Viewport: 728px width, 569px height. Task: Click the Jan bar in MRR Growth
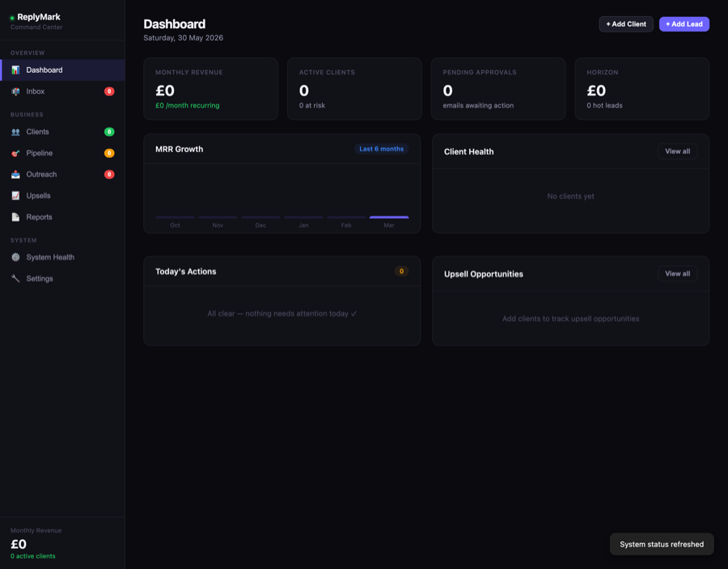tap(303, 218)
